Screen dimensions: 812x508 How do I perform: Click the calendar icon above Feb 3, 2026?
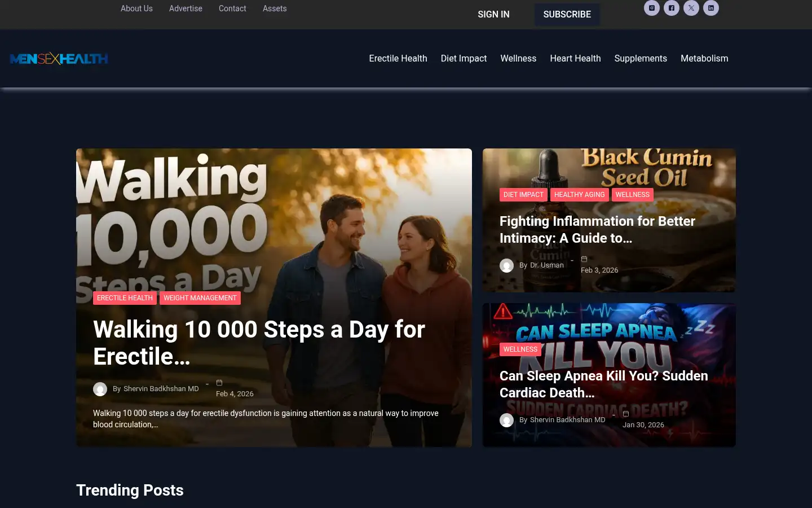click(584, 259)
